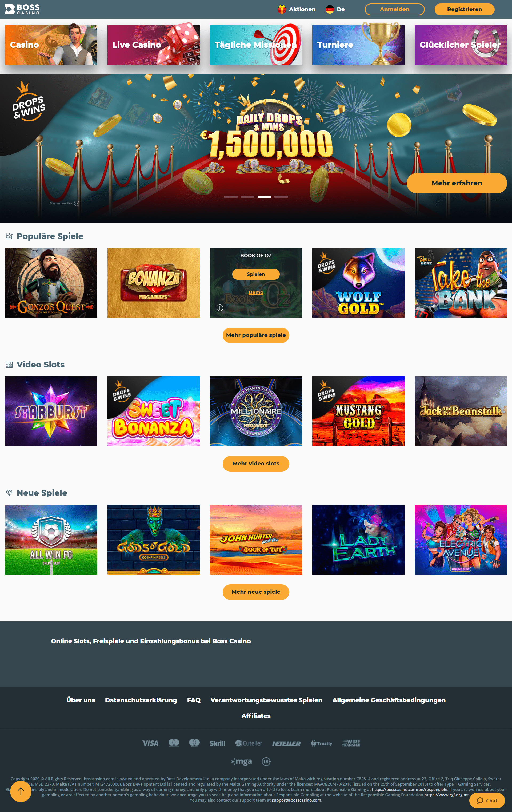
Task: Click the Registrieren button
Action: (464, 9)
